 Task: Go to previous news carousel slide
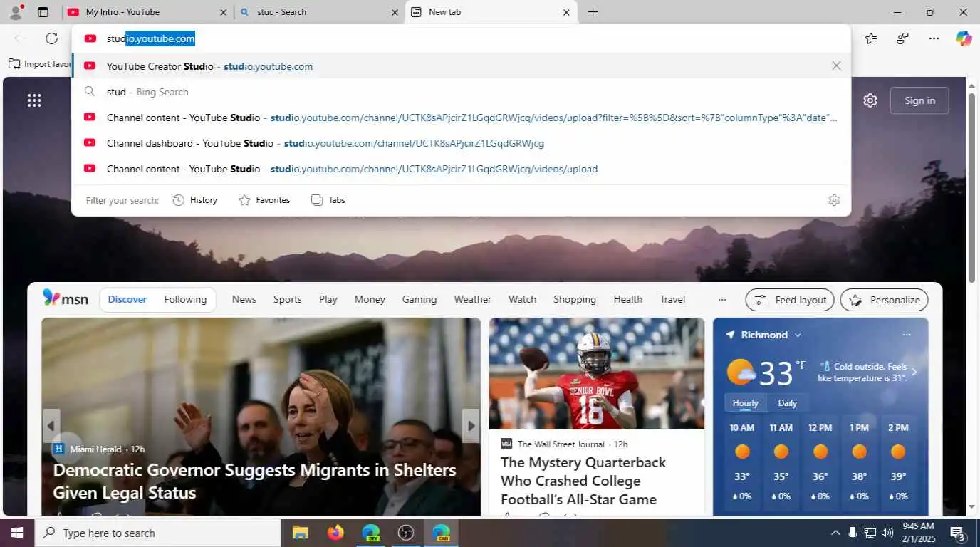point(51,426)
